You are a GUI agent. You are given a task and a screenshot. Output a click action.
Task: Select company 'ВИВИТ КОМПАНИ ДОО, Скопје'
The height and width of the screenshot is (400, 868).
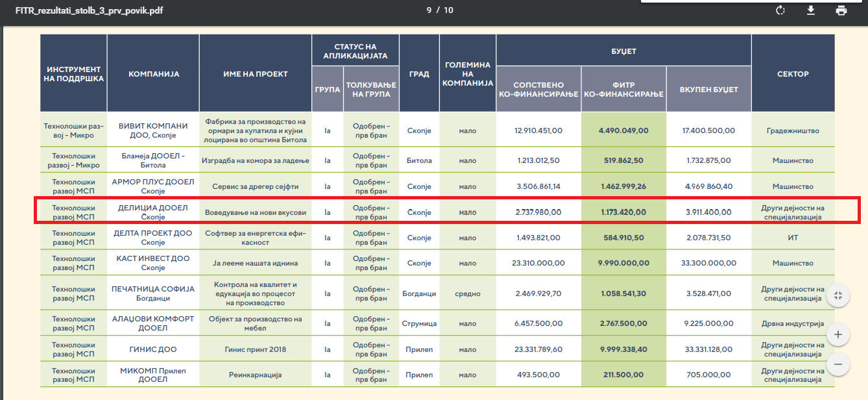(x=153, y=131)
